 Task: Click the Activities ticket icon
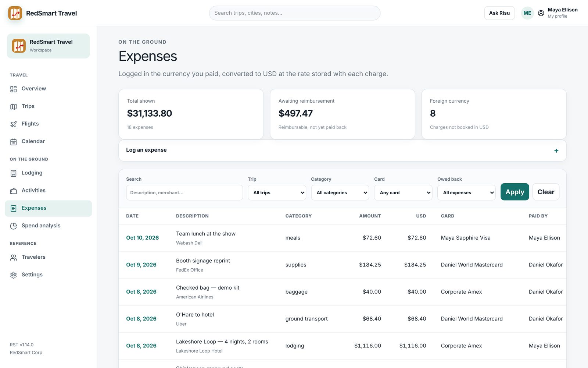tap(14, 191)
